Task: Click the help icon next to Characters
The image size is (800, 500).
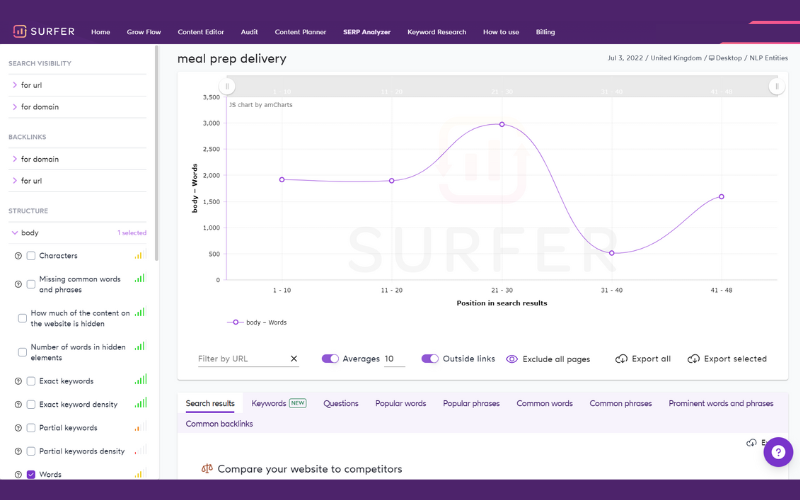Action: tap(18, 256)
